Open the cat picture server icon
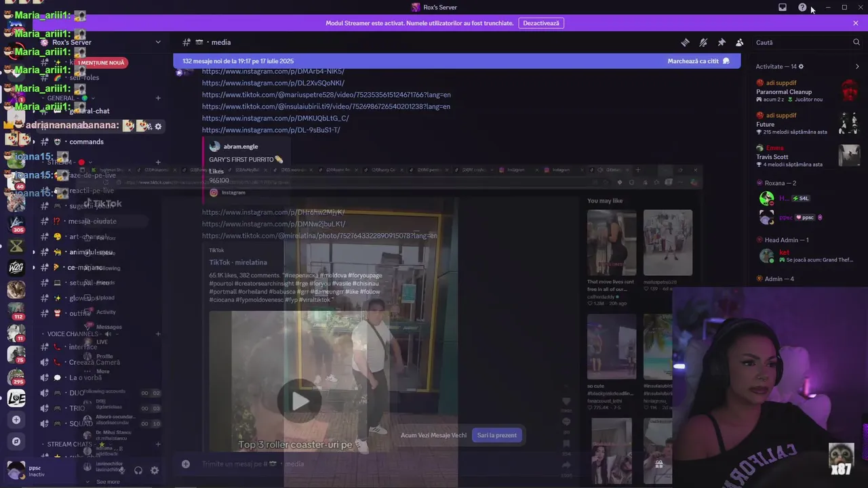 coord(16,289)
